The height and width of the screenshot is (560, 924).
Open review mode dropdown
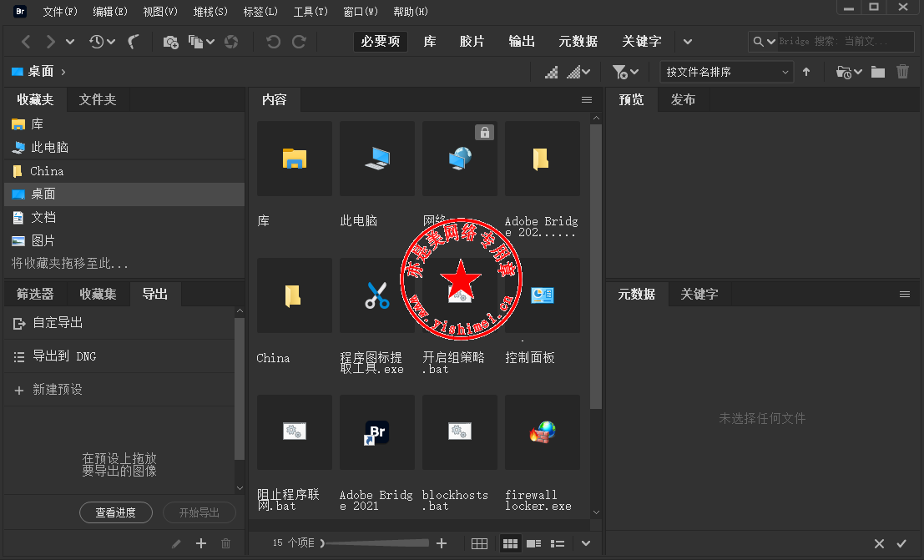click(200, 41)
